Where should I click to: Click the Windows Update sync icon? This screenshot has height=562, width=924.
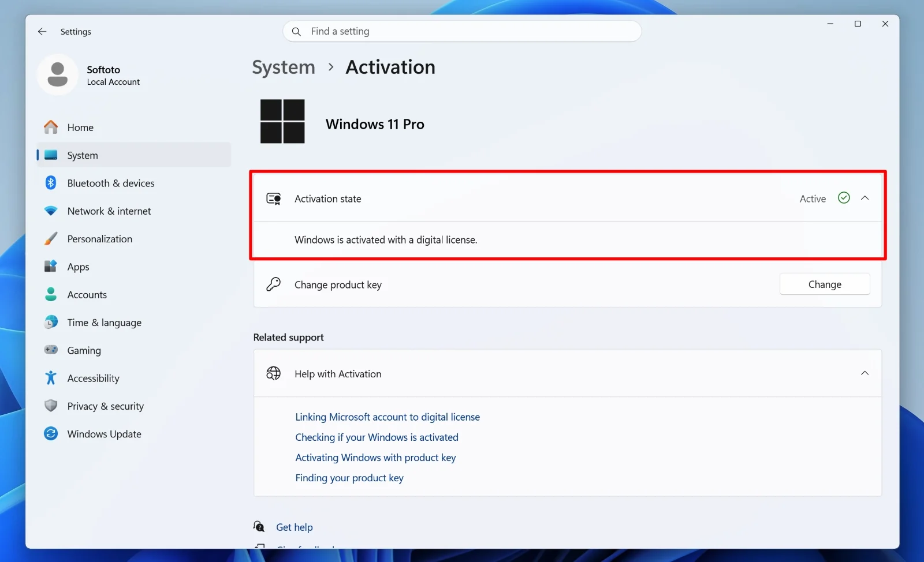point(51,433)
